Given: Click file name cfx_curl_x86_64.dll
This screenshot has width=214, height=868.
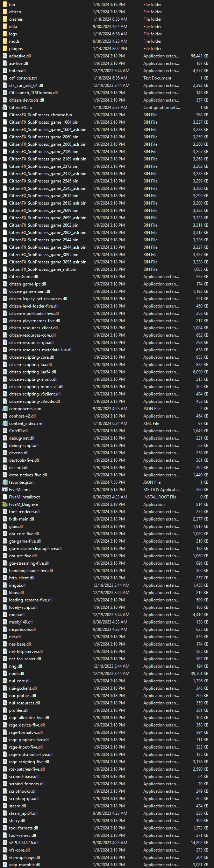Looking at the screenshot, I should pos(26,85).
